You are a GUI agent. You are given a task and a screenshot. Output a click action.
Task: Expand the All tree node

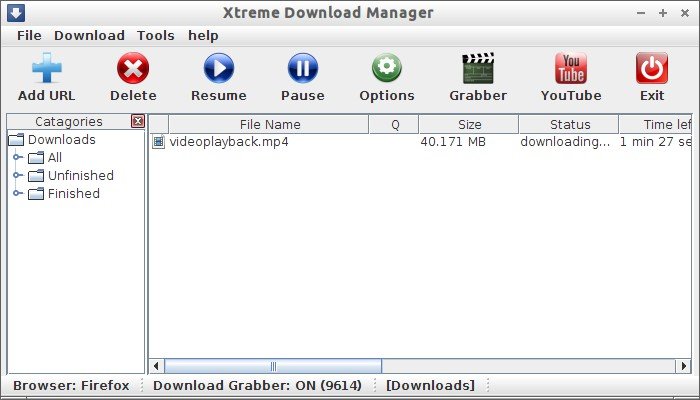[x=17, y=157]
